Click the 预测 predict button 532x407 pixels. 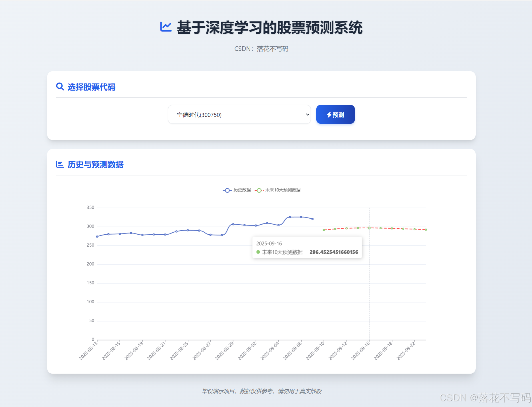pos(335,114)
